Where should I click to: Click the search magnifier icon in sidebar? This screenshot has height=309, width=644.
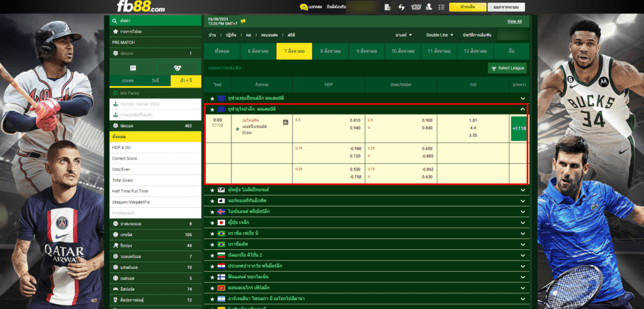[116, 21]
